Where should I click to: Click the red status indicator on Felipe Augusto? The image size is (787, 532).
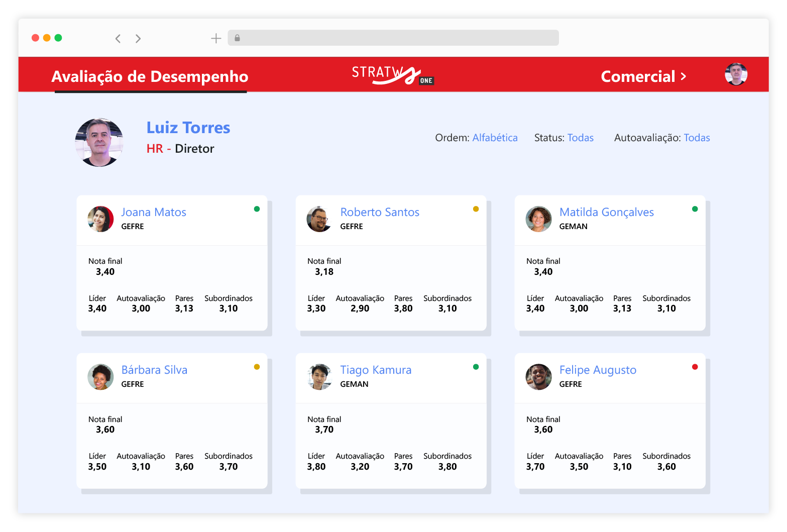pos(695,367)
